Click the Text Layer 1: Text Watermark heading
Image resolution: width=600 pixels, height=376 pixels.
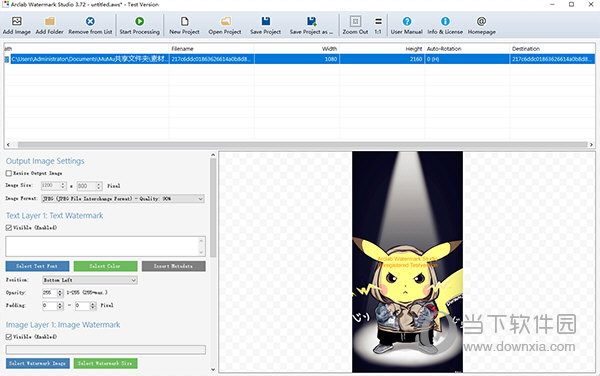click(x=54, y=216)
